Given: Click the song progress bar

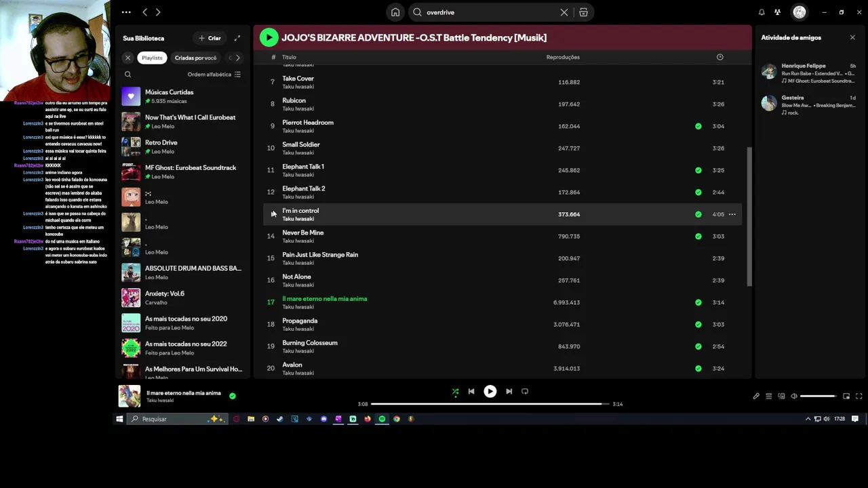Looking at the screenshot, I should pos(490,404).
